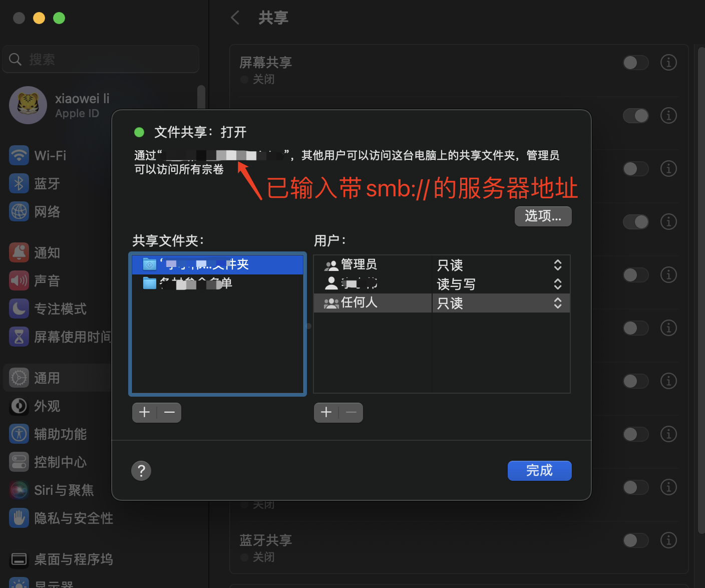Change 任何人 permission dropdown
The width and height of the screenshot is (705, 588).
point(501,303)
